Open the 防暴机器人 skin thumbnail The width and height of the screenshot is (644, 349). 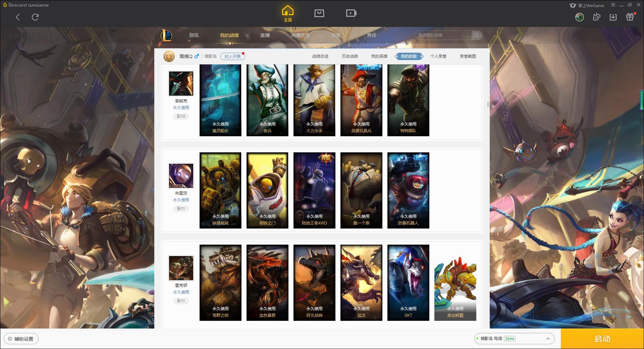pyautogui.click(x=408, y=191)
